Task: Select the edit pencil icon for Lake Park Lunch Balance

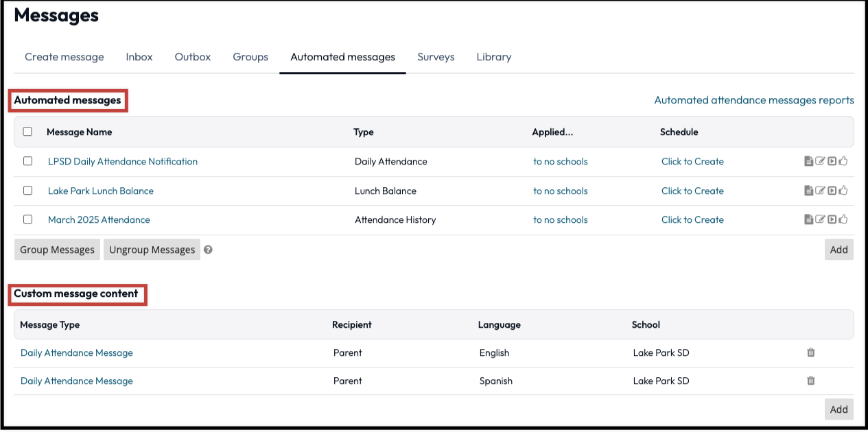Action: click(821, 191)
